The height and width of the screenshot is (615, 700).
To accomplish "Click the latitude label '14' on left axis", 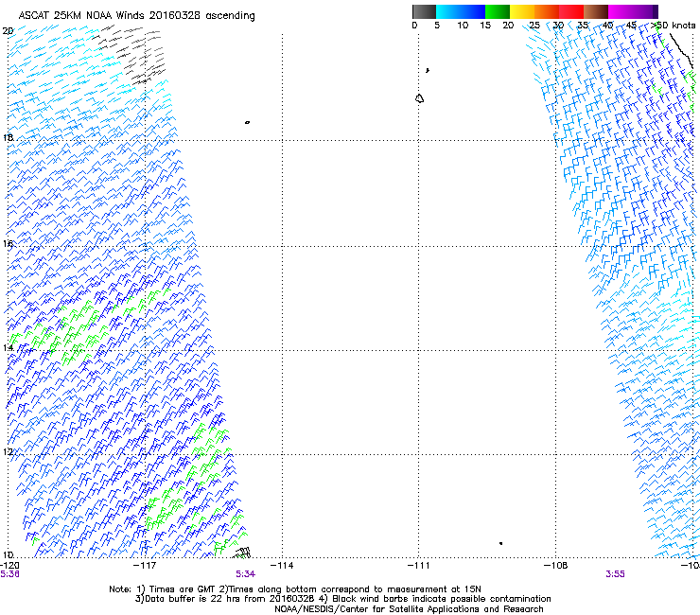I will tap(8, 347).
